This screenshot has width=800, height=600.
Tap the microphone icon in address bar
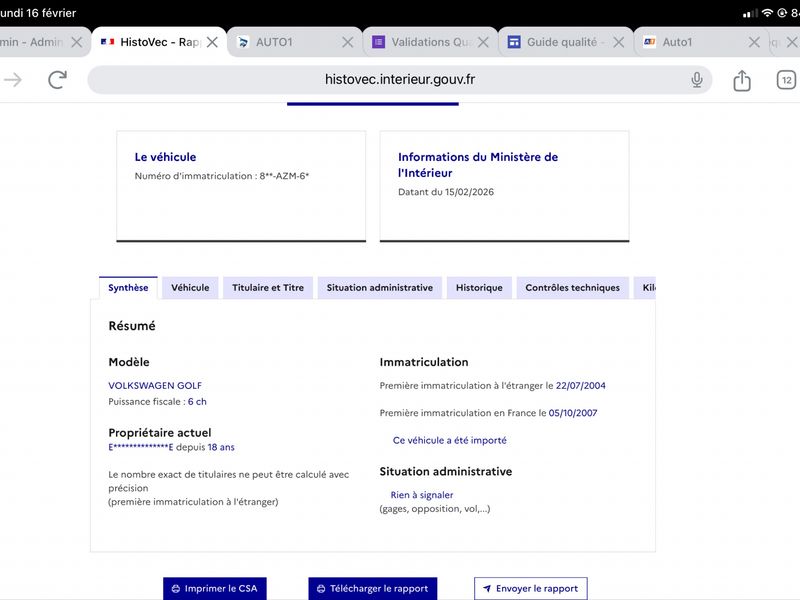697,80
